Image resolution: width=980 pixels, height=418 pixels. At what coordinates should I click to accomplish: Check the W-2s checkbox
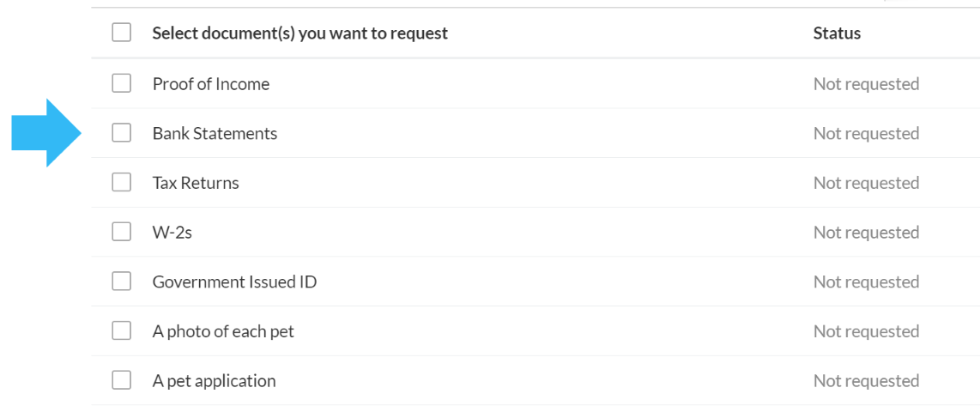(121, 232)
